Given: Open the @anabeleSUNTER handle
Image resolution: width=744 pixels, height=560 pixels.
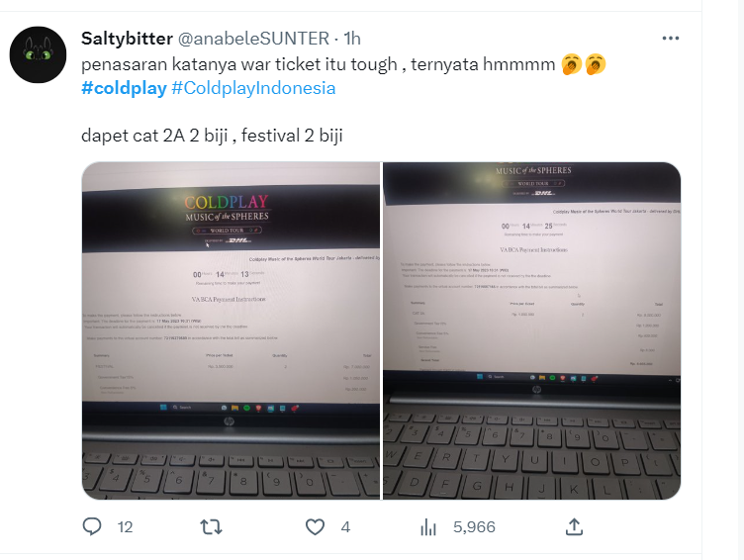Looking at the screenshot, I should 253,39.
